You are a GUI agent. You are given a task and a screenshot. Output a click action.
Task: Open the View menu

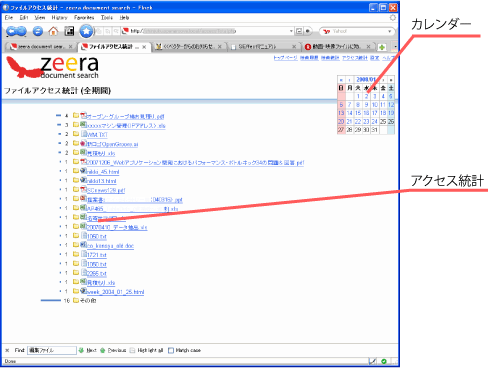pyautogui.click(x=40, y=18)
